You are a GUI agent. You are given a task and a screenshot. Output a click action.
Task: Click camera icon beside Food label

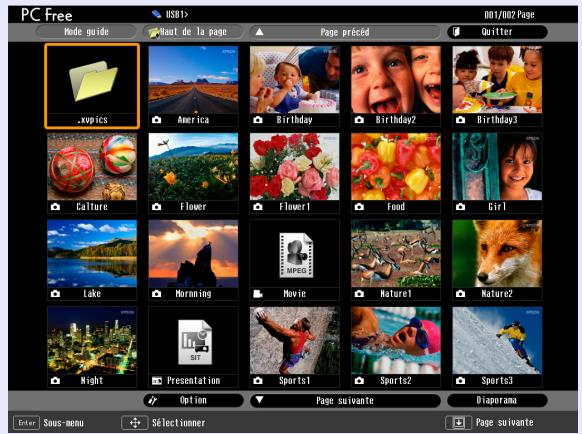pyautogui.click(x=359, y=207)
